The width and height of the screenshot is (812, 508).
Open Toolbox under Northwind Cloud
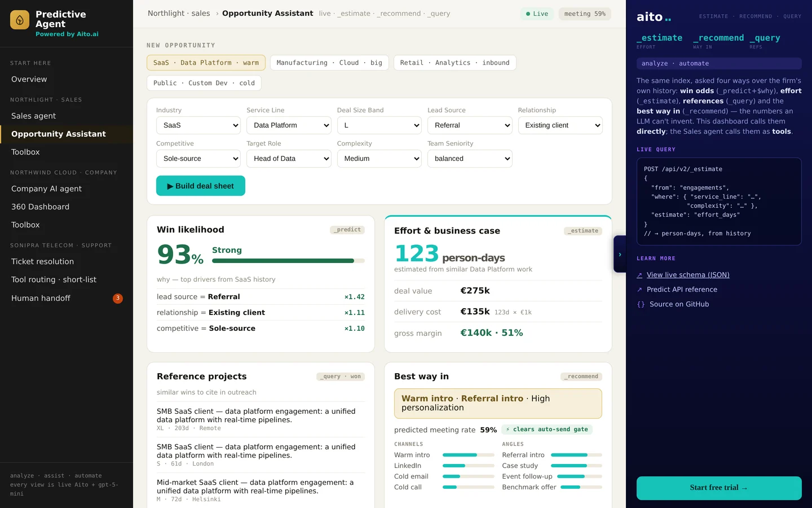point(67,225)
